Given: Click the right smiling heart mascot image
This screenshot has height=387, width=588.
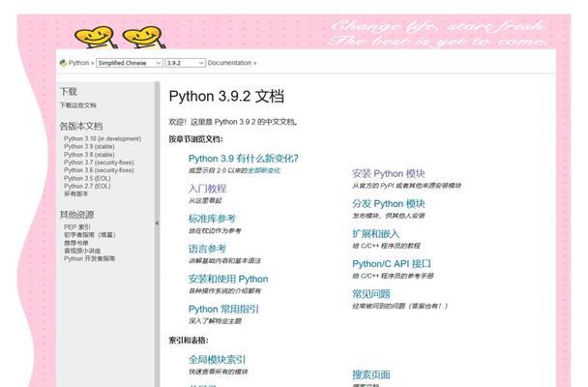Looking at the screenshot, I should click(144, 37).
